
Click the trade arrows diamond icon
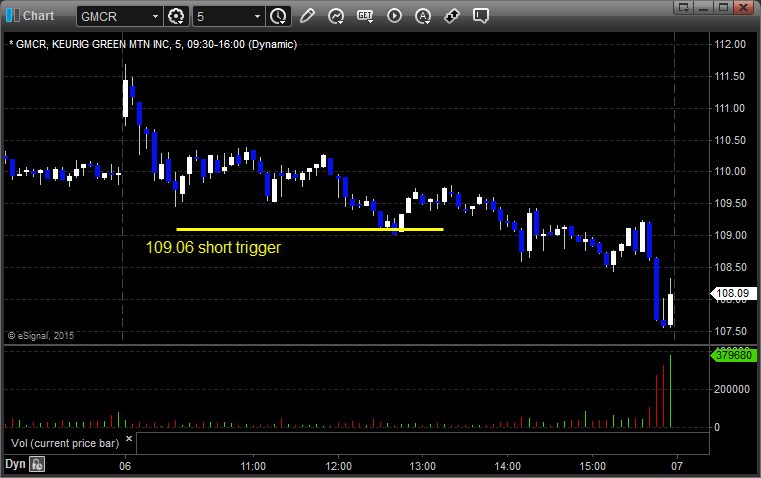click(x=452, y=16)
